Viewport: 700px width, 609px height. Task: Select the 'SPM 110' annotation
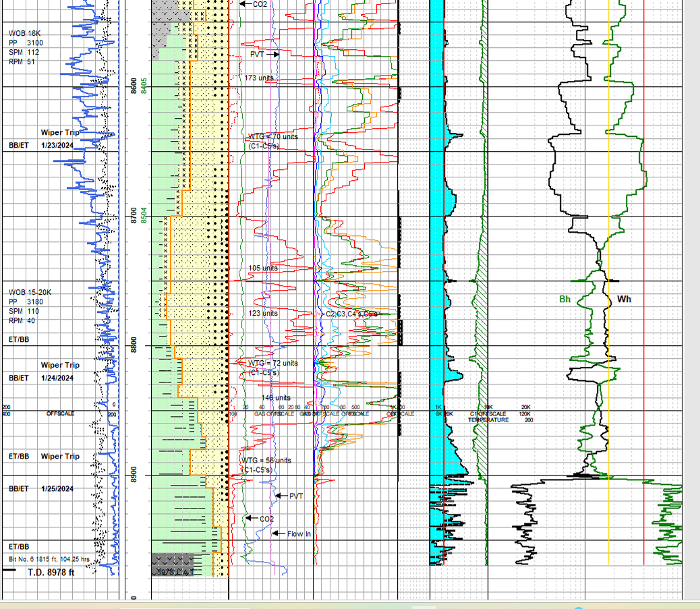(x=24, y=311)
